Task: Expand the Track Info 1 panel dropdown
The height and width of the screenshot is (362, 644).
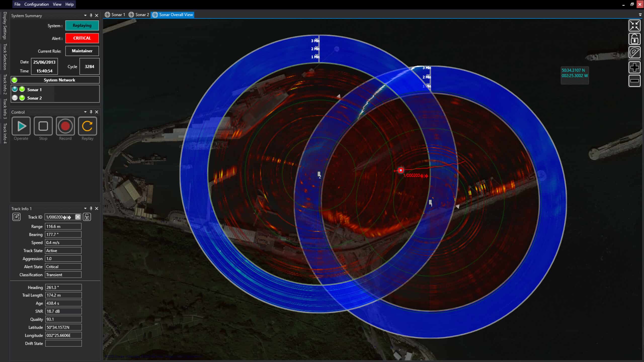Action: 85,208
